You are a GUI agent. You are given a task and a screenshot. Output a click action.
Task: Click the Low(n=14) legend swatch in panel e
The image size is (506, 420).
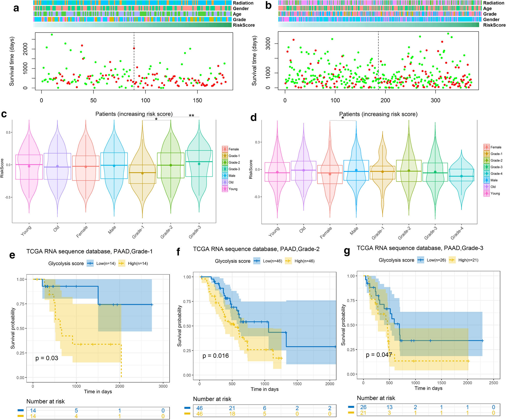(x=90, y=263)
